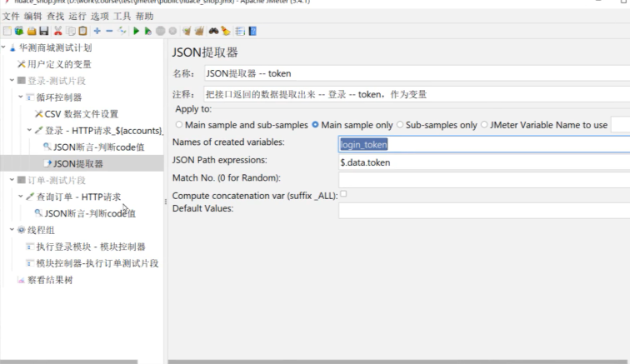
Task: Click the split pane divider handle
Action: (166, 202)
